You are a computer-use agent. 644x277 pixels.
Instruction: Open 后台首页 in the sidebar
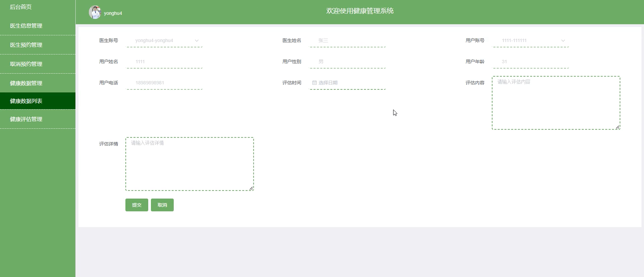pos(21,7)
